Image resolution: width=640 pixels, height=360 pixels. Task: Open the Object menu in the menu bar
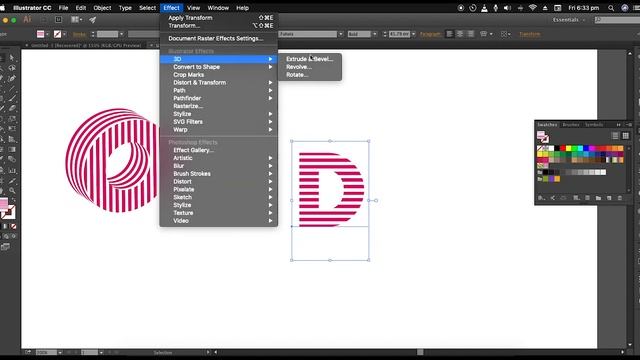click(102, 8)
